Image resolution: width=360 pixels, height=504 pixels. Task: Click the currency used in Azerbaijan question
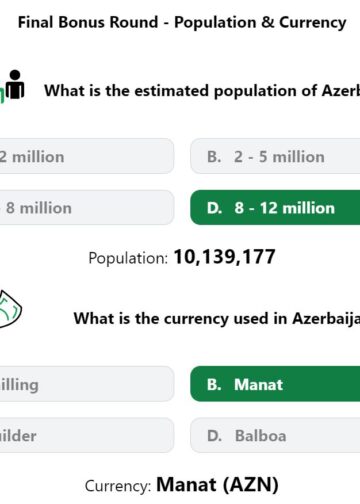click(217, 318)
